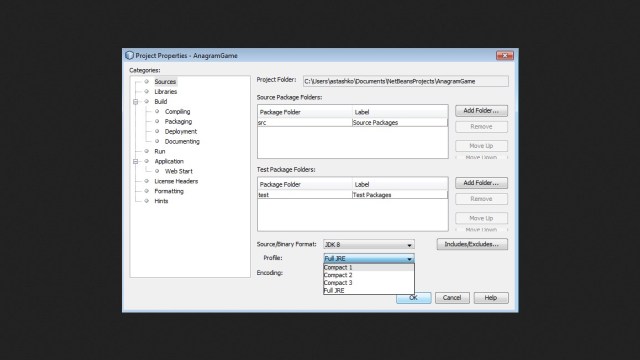Select the src package folder cell
640x360 pixels.
(304, 122)
